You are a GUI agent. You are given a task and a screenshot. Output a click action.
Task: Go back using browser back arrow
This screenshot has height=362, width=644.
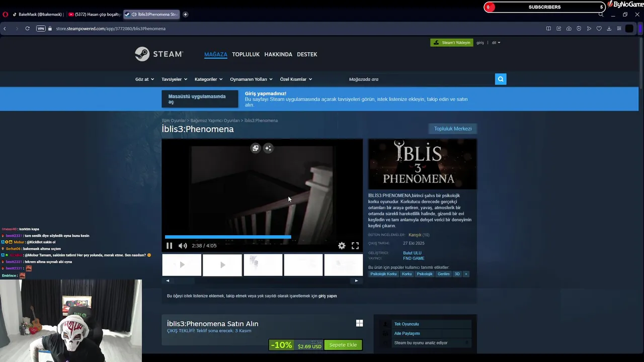coord(5,29)
